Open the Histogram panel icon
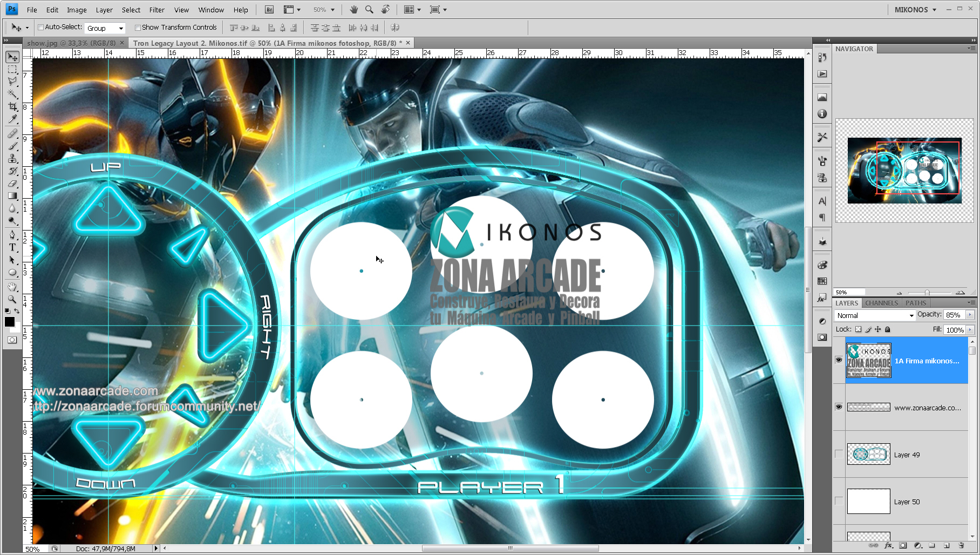Viewport: 980px width, 555px height. click(822, 98)
